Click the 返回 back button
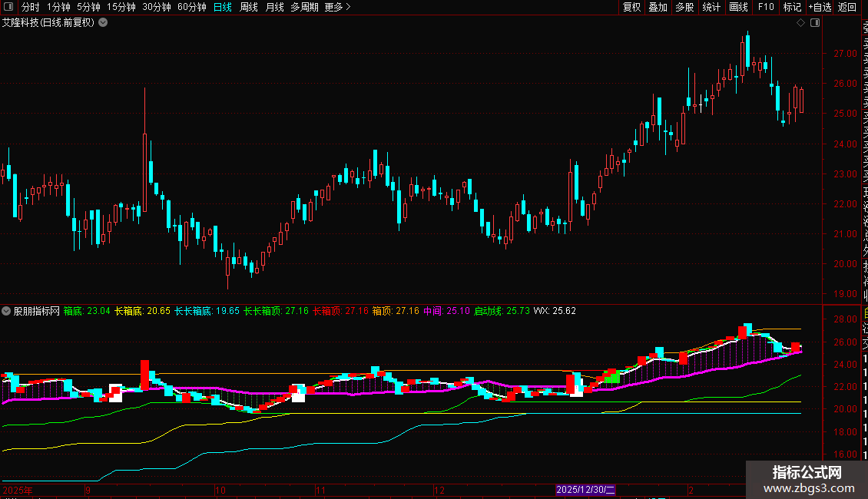The image size is (868, 499). pyautogui.click(x=847, y=7)
